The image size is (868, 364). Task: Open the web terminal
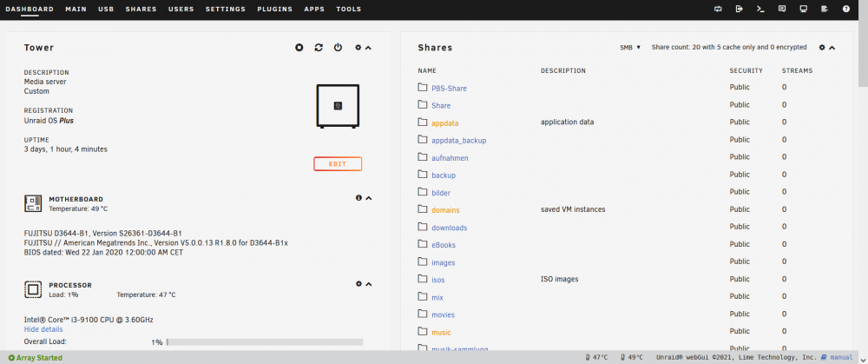click(x=760, y=9)
